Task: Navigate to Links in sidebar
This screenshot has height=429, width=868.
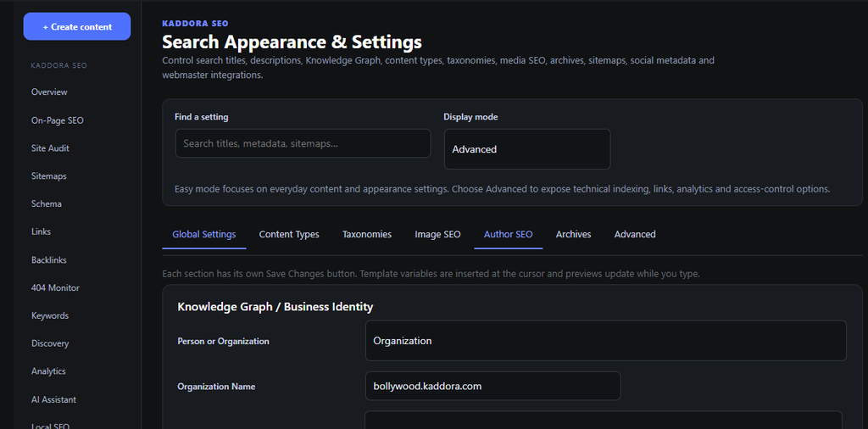Action: tap(41, 231)
